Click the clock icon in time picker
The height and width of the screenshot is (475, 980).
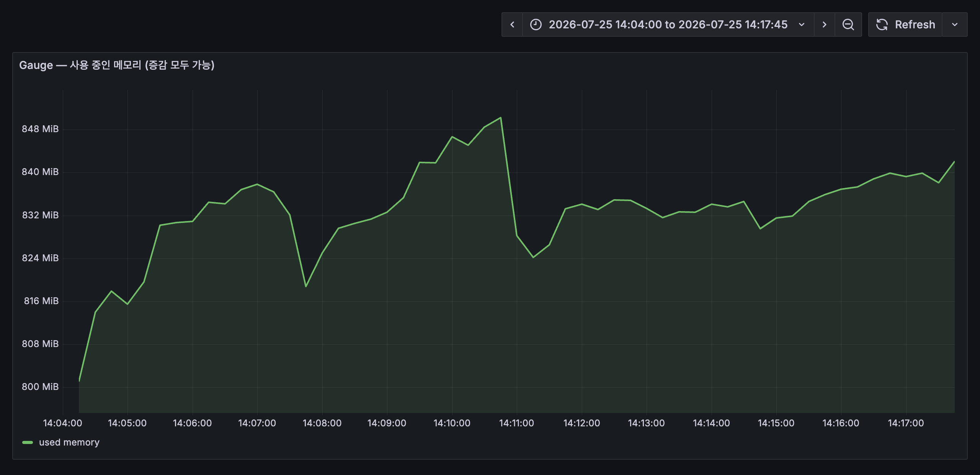[x=536, y=25]
